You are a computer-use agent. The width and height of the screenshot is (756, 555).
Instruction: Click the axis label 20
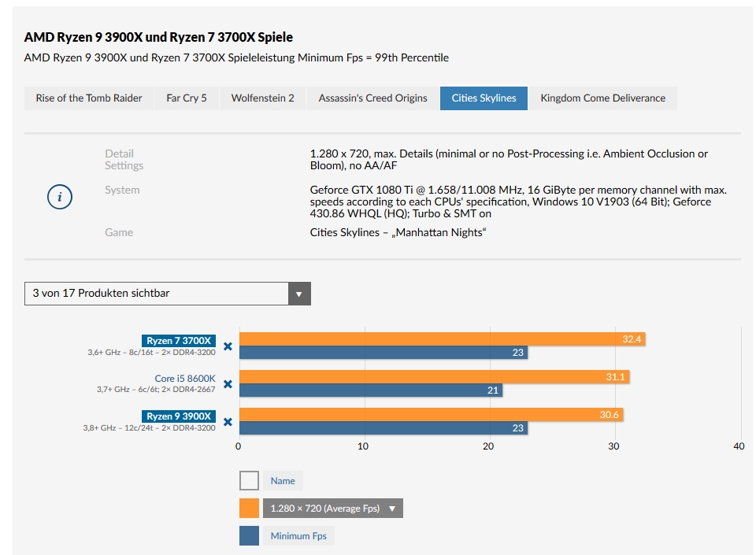point(488,446)
